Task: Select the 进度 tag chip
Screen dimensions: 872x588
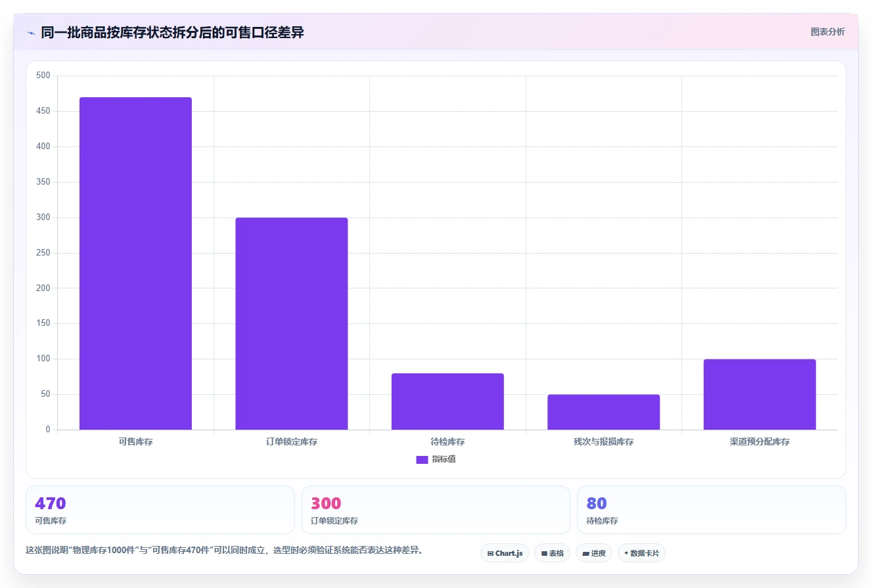Action: (x=594, y=553)
